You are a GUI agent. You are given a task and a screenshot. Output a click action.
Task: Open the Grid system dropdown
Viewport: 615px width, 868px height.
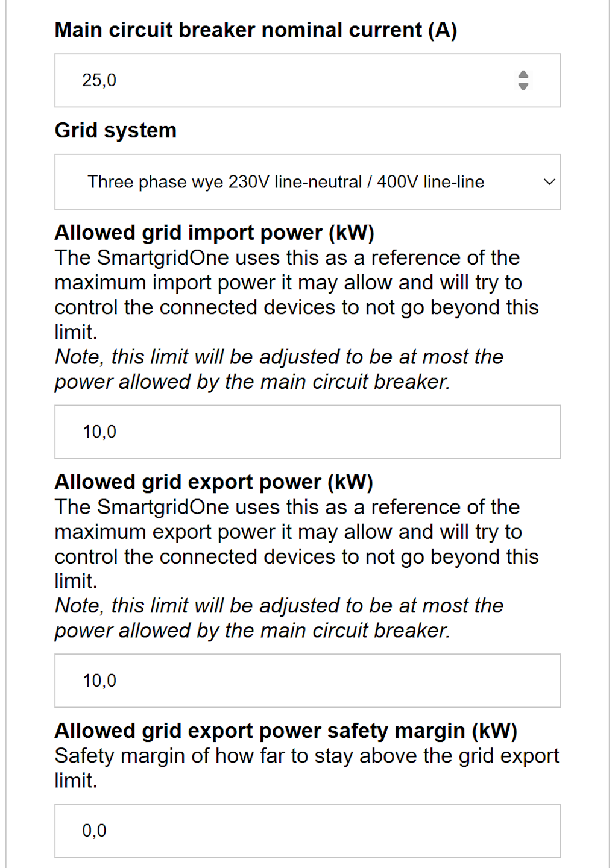(307, 182)
